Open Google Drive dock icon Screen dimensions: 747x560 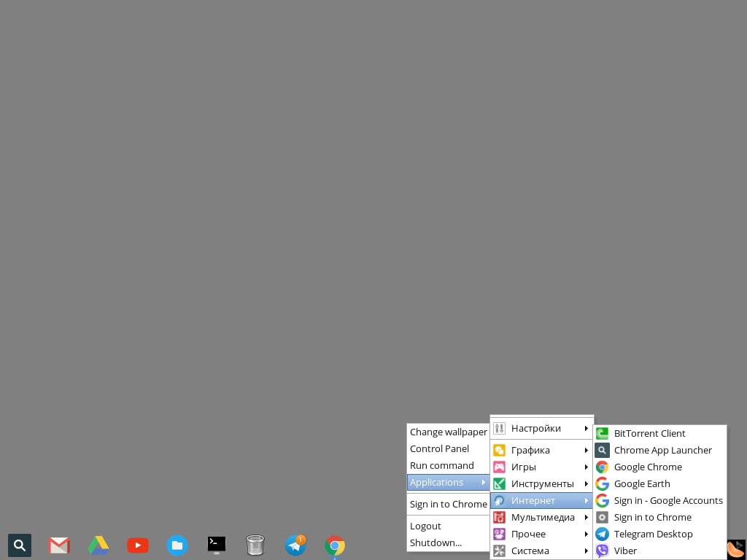pyautogui.click(x=98, y=545)
